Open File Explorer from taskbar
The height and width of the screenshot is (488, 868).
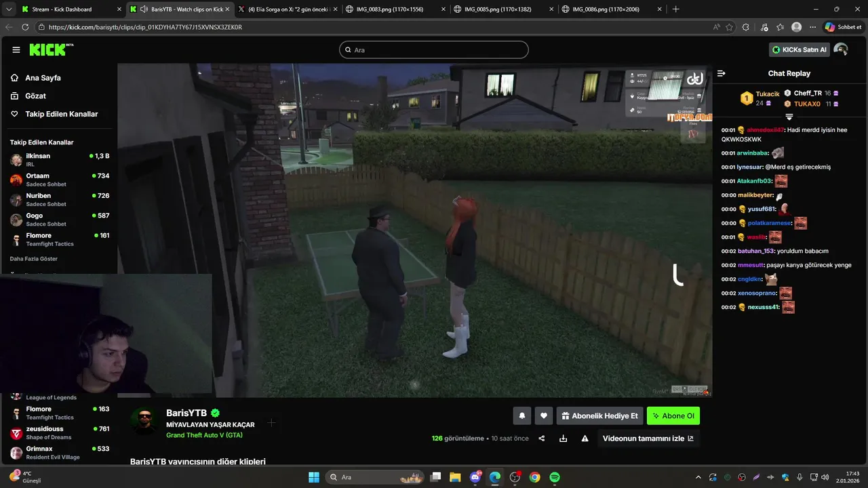[x=455, y=477]
